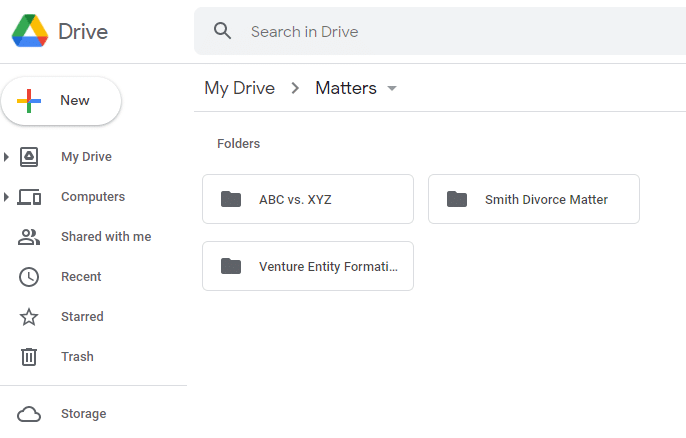Go to My Drive in breadcrumb
686x438 pixels.
pyautogui.click(x=239, y=88)
